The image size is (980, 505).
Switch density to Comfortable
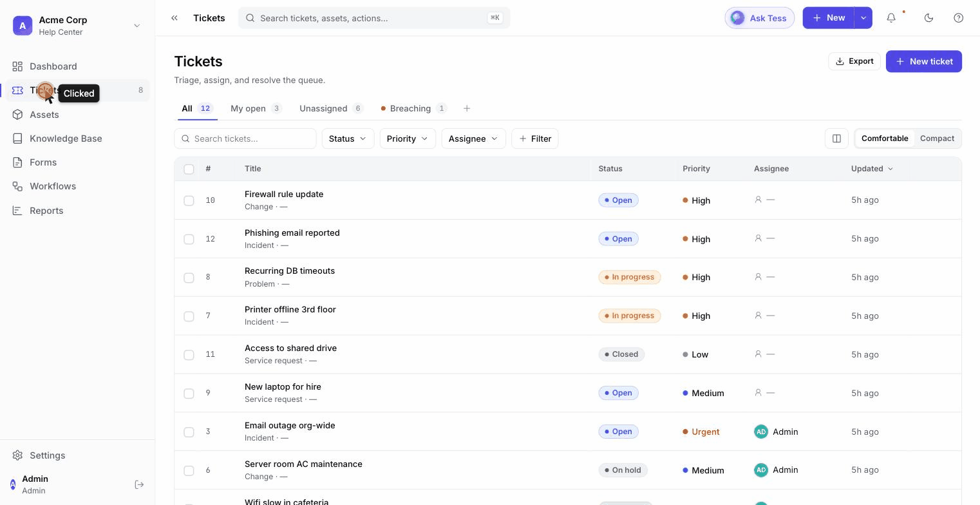point(885,138)
